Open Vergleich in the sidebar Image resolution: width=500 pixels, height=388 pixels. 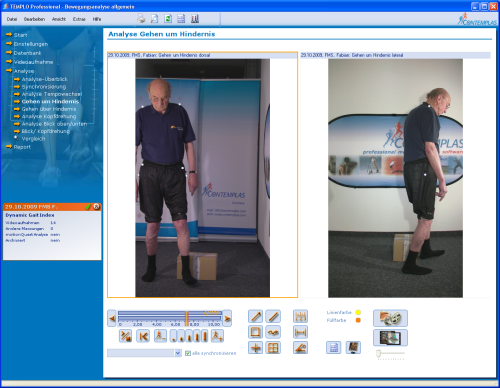[33, 139]
